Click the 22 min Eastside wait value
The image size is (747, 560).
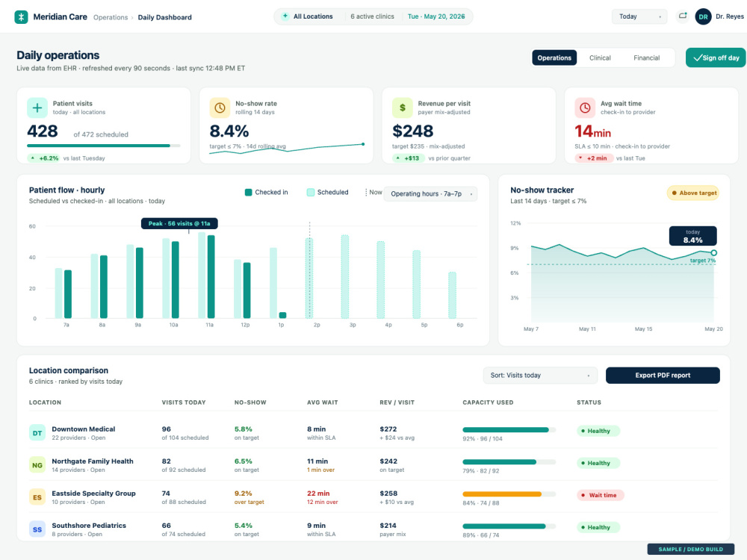(x=318, y=494)
